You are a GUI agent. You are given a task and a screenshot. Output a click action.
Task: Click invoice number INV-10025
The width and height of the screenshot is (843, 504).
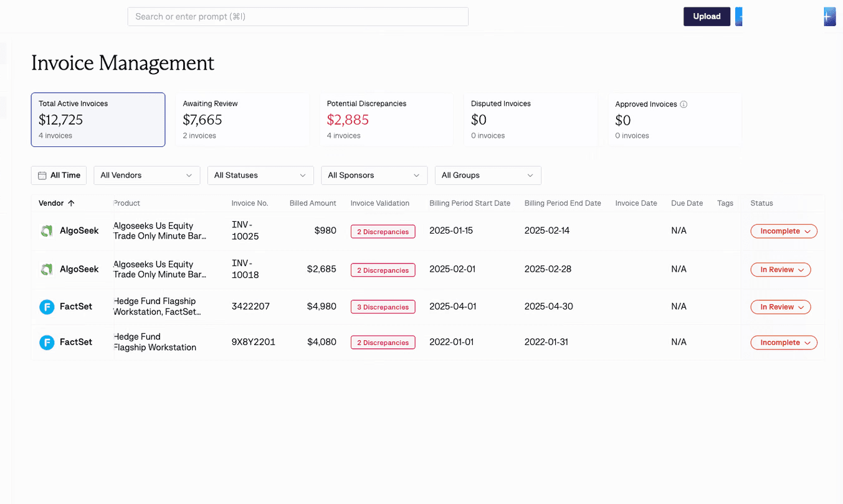pyautogui.click(x=245, y=231)
